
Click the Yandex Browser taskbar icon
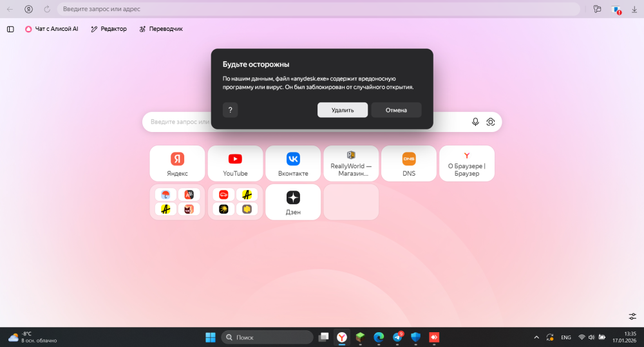click(x=342, y=337)
